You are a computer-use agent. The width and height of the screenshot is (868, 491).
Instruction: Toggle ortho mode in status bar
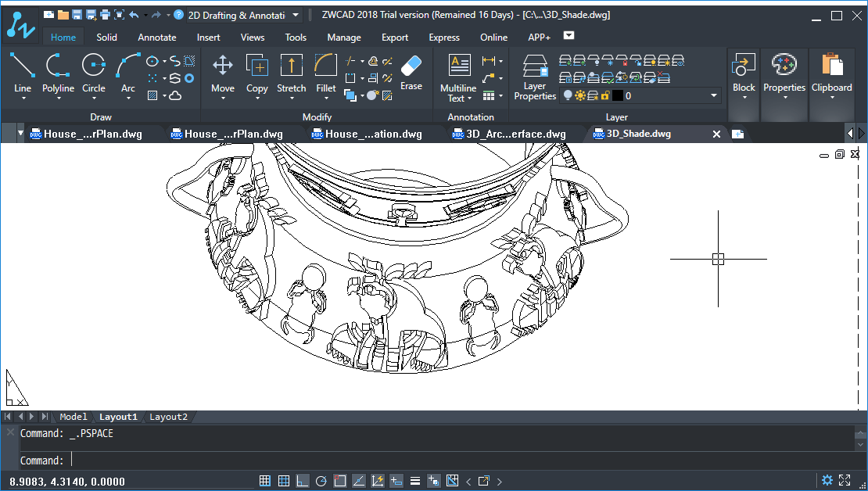point(302,481)
